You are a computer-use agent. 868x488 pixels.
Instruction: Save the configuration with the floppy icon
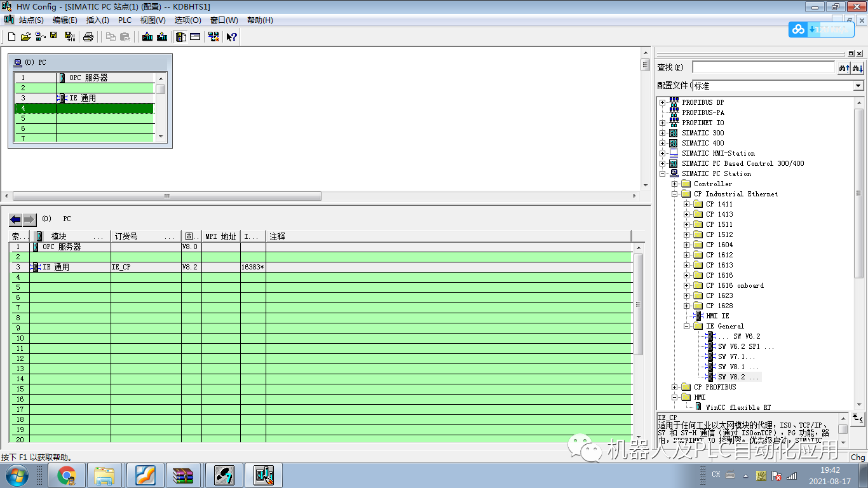pyautogui.click(x=53, y=37)
